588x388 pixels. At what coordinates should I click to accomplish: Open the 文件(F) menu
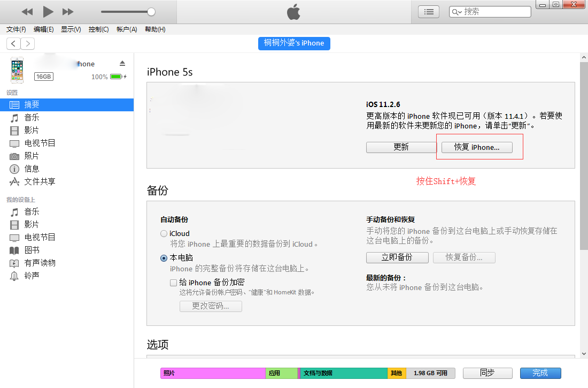click(16, 29)
